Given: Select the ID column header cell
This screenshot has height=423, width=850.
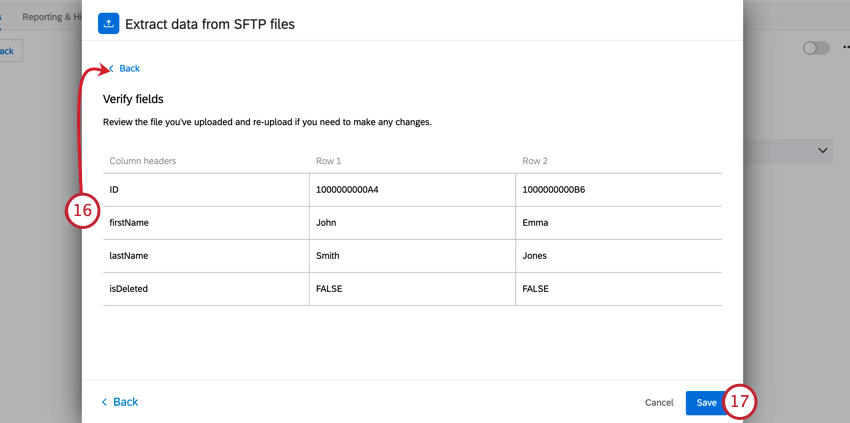Looking at the screenshot, I should click(x=206, y=190).
